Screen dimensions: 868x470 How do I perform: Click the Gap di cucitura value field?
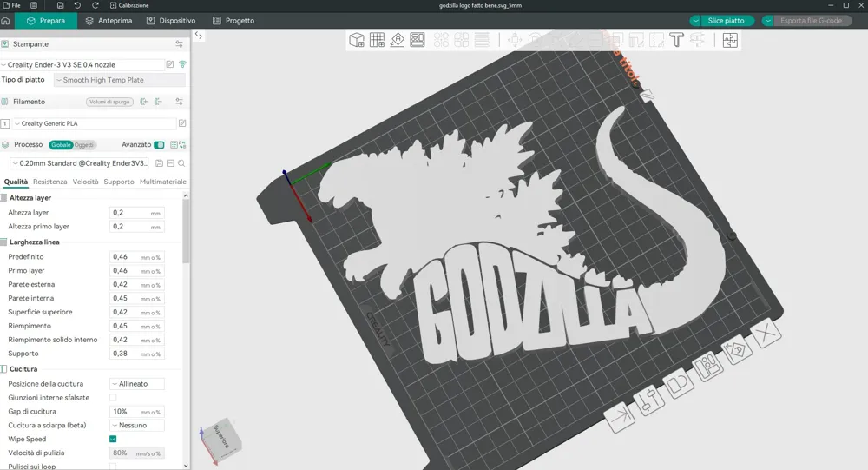[x=137, y=411]
